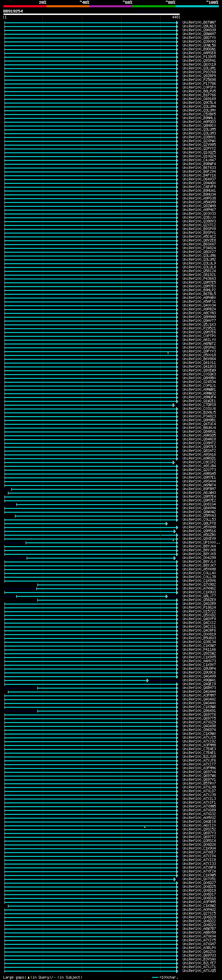The height and width of the screenshot is (980, 222).
Task: Select hit UniRef100_A8MSE8
Action: [199, 53]
